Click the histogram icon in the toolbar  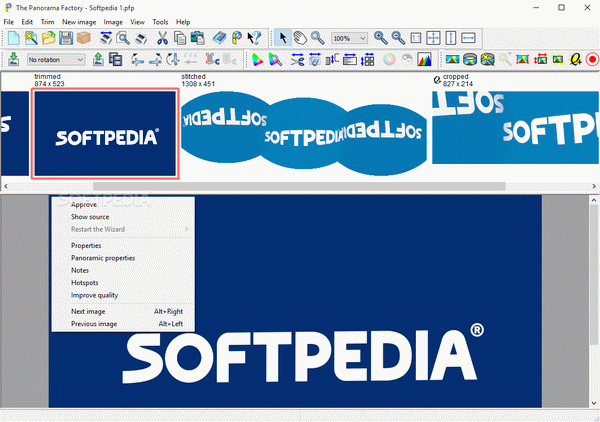(424, 59)
